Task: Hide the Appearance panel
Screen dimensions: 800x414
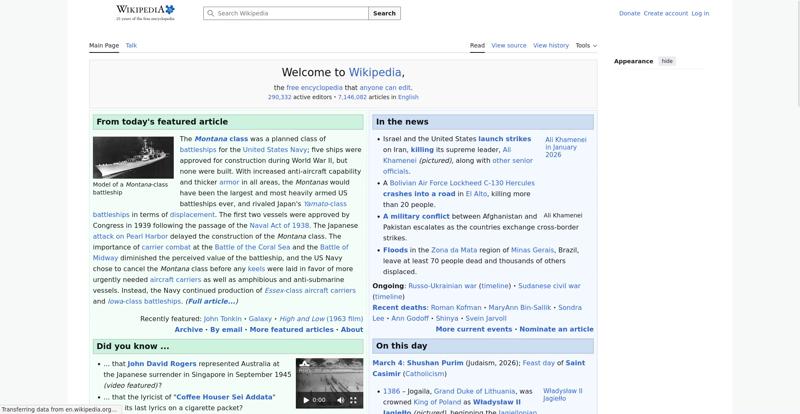Action: point(667,61)
